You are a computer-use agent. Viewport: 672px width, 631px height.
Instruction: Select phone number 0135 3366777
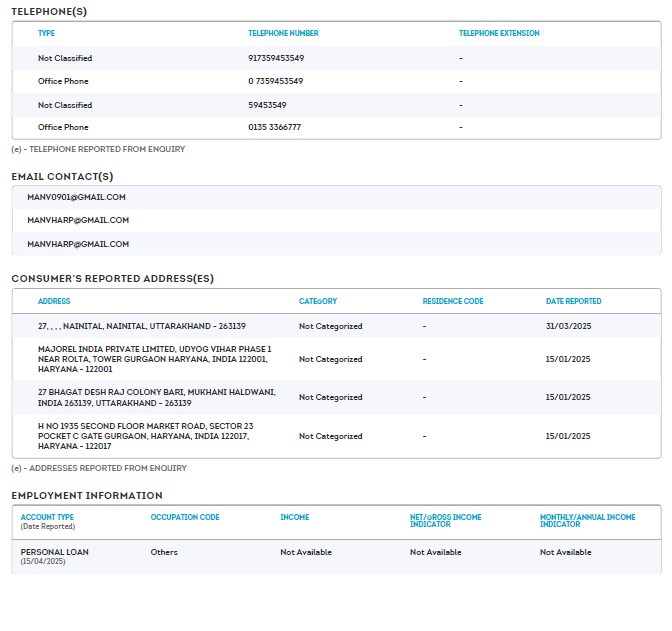click(274, 127)
